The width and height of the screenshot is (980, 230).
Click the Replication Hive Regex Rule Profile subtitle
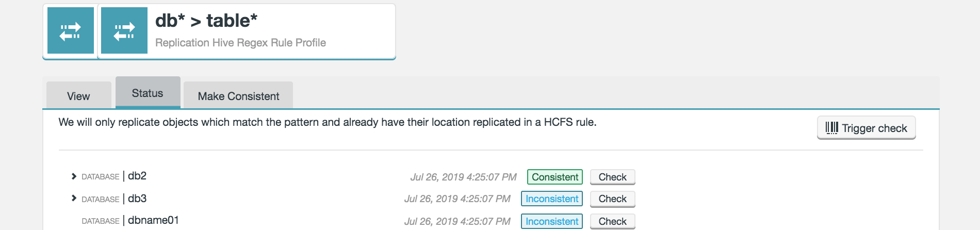pos(240,43)
